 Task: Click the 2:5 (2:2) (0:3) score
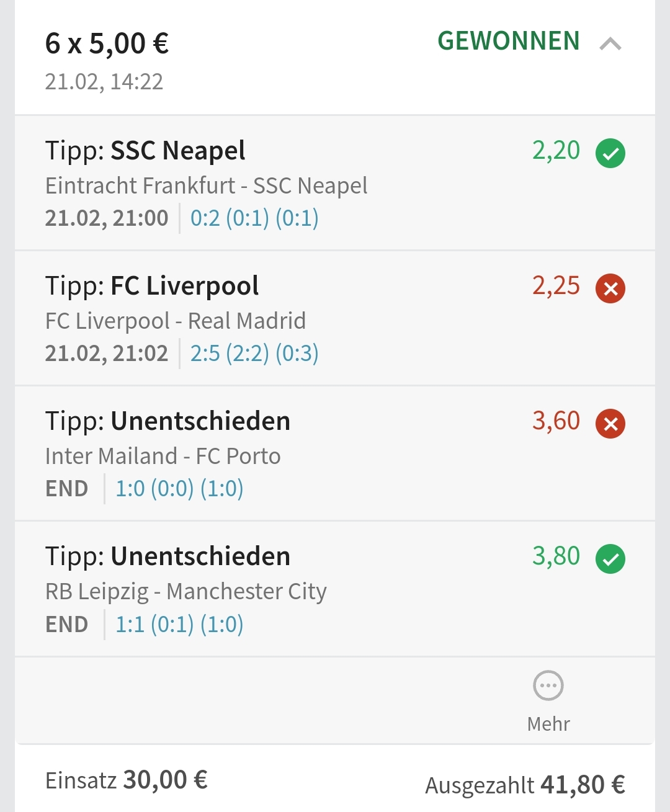(254, 354)
